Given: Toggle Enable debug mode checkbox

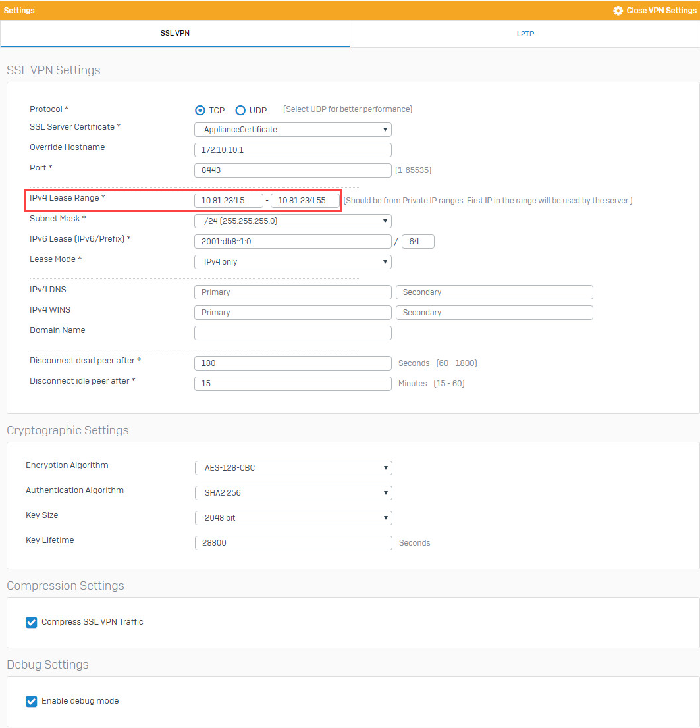Looking at the screenshot, I should click(x=31, y=701).
